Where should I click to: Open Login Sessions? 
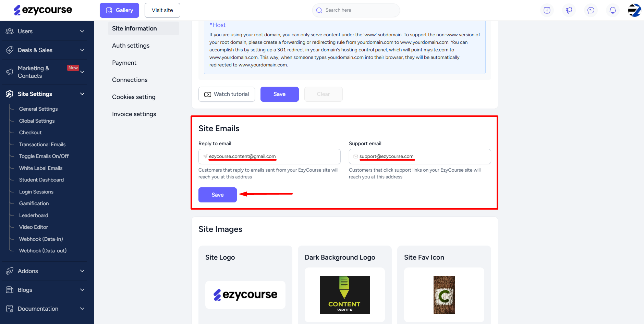tap(36, 192)
